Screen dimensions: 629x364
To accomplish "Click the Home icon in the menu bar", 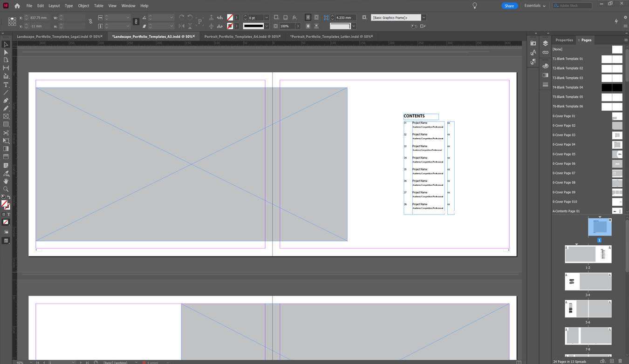I will tap(17, 6).
